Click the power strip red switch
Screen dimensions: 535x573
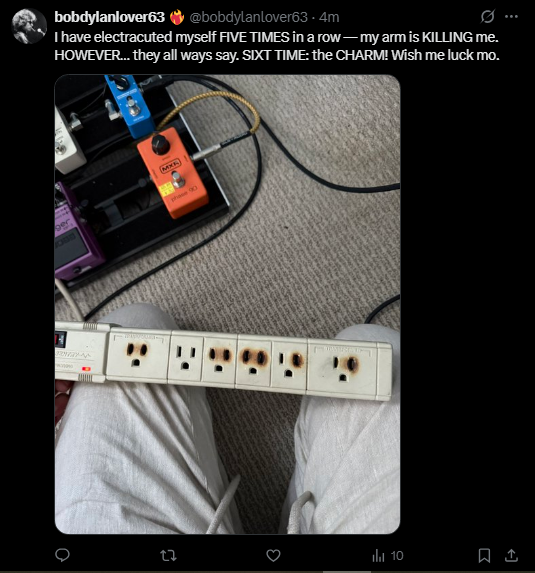[61, 339]
